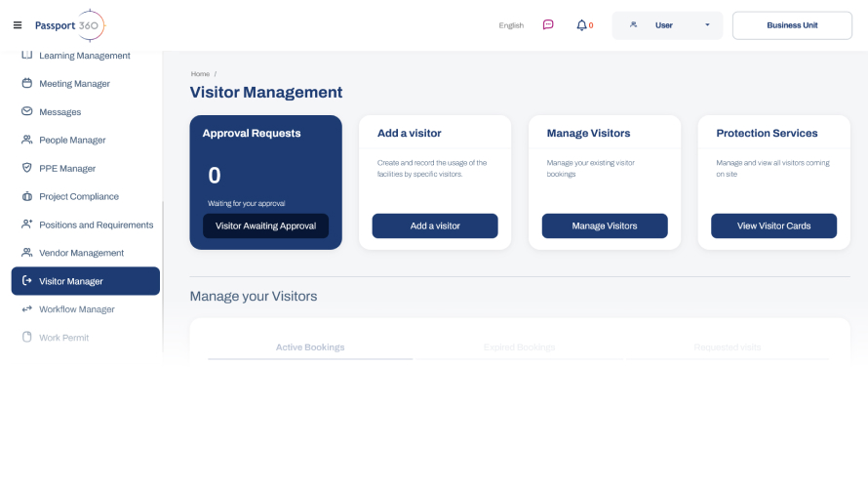
Task: Switch to Expired Bookings tab
Action: [x=519, y=347]
